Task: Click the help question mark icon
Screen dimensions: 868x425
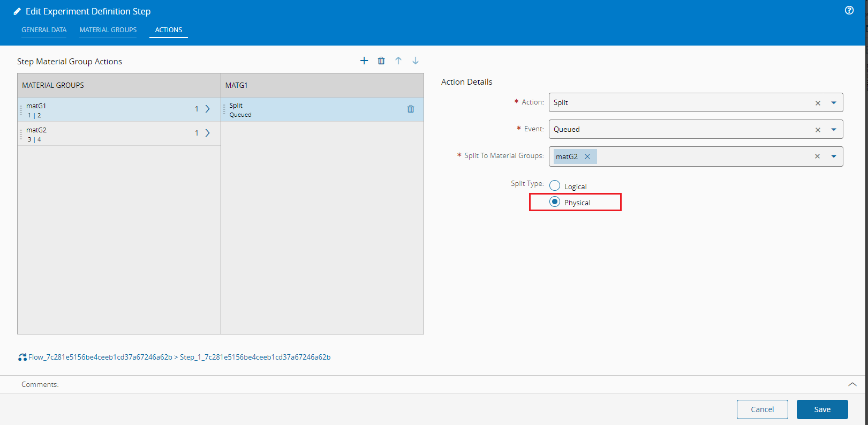Action: (x=849, y=10)
